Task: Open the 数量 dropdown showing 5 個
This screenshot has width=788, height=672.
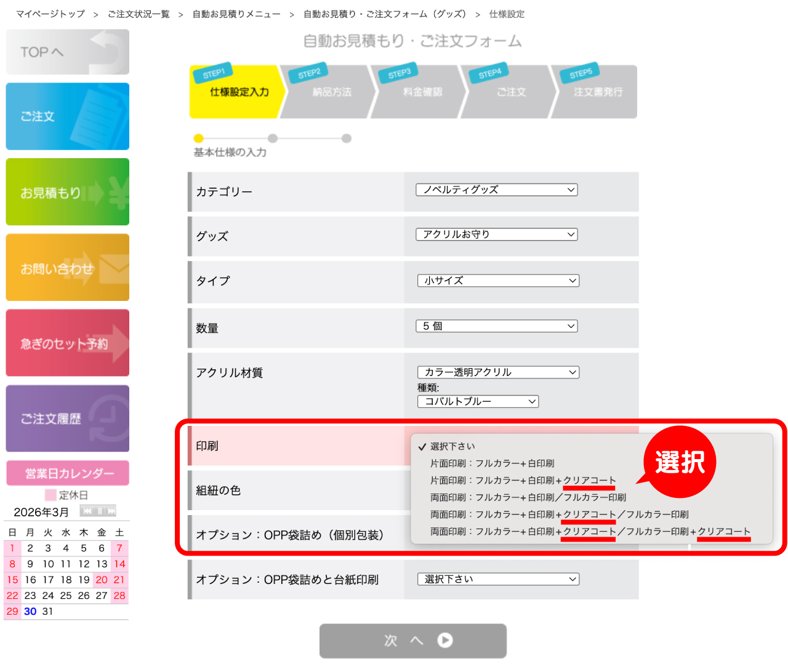Action: 497,326
